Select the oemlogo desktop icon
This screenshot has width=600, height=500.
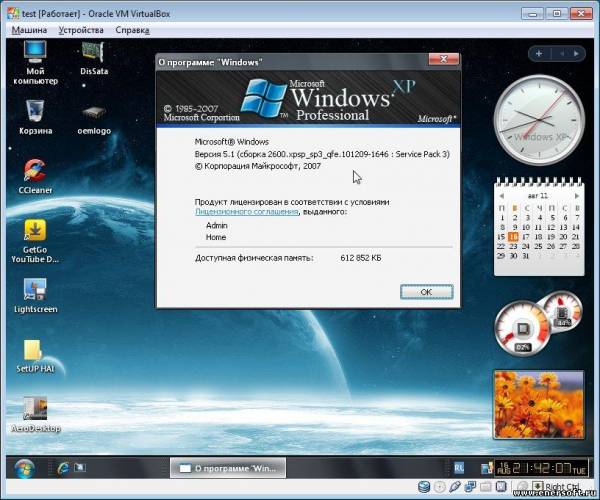(x=94, y=121)
